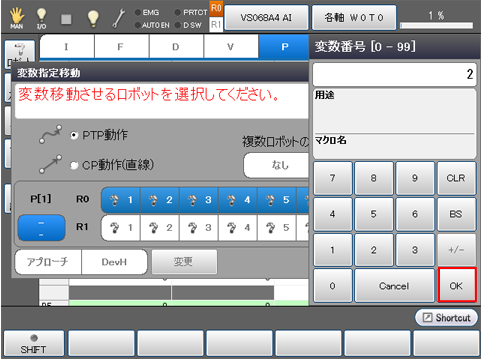Toggle the large light bulb icon
Image resolution: width=481 pixels, height=360 pixels.
tap(93, 18)
